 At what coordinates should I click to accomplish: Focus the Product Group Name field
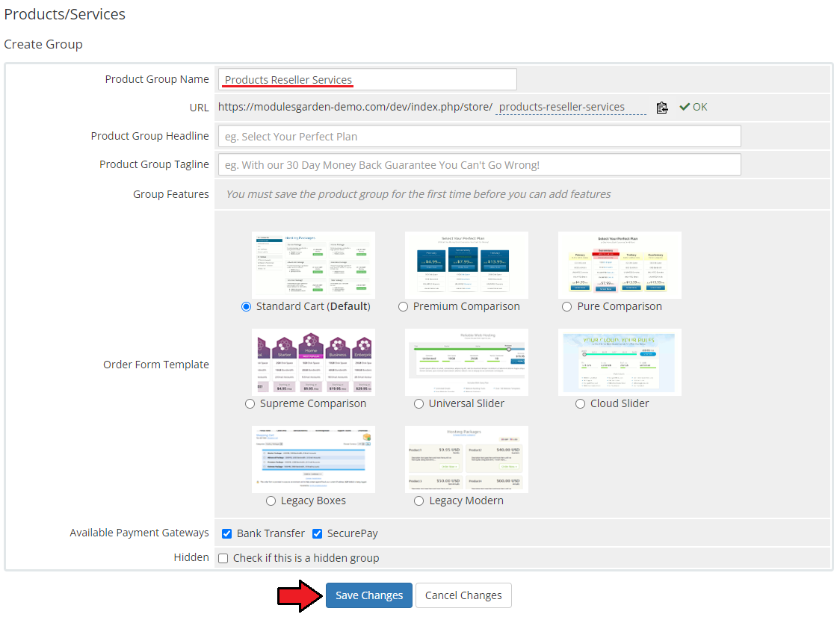point(368,79)
